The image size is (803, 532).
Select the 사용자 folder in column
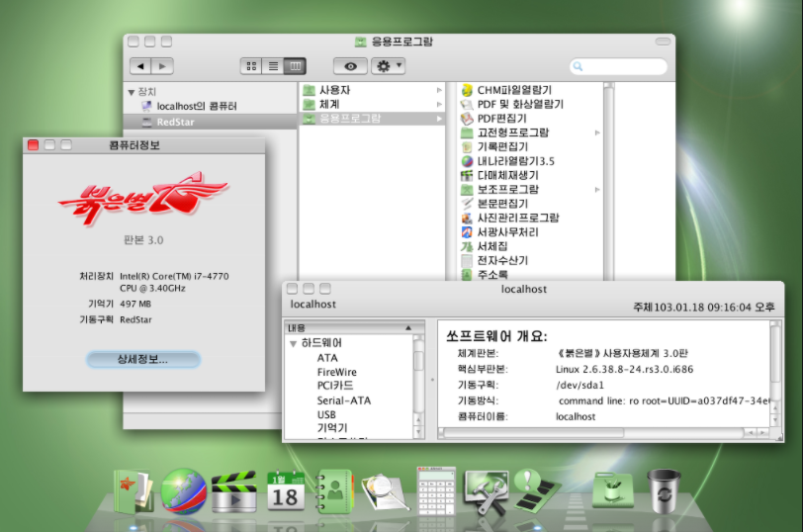click(335, 90)
